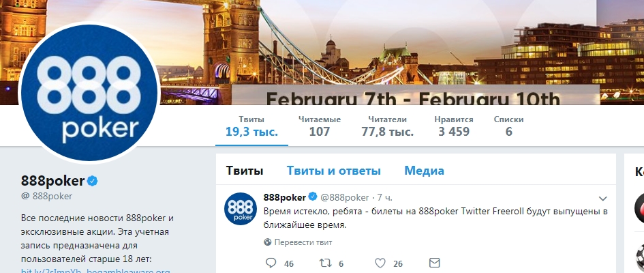
Task: Click the Перевести твит link
Action: pos(303,242)
